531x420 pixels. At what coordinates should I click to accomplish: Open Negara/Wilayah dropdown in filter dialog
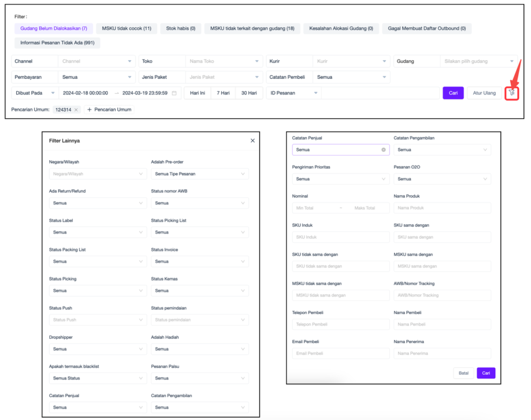click(97, 174)
